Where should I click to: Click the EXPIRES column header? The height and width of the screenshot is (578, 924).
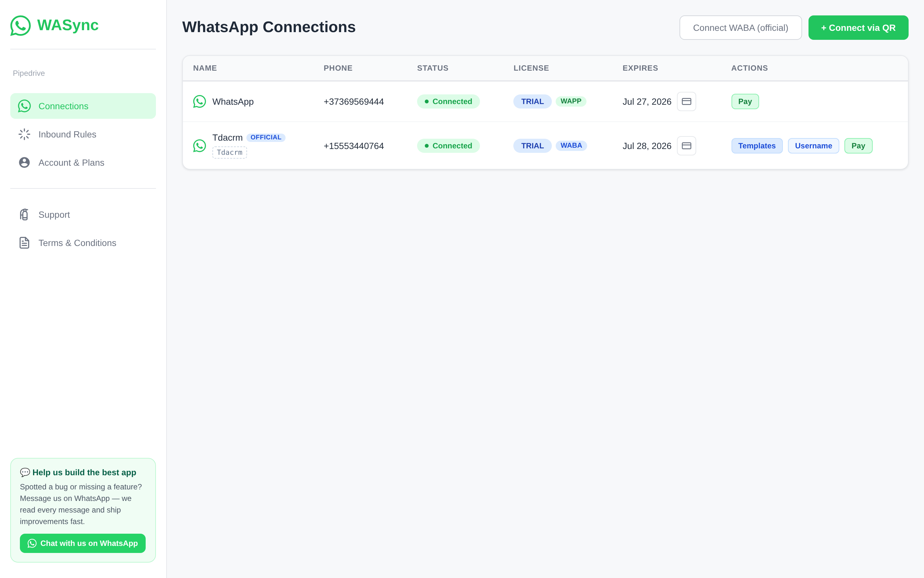(640, 68)
